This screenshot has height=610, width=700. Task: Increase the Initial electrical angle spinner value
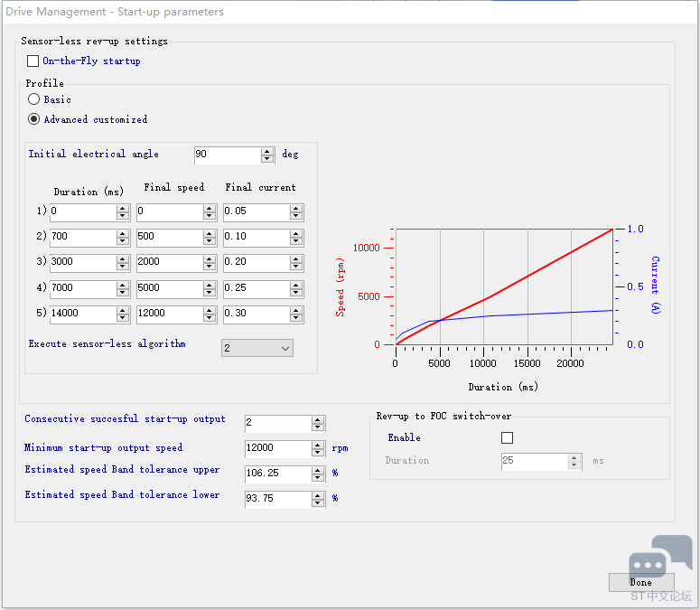coord(267,151)
